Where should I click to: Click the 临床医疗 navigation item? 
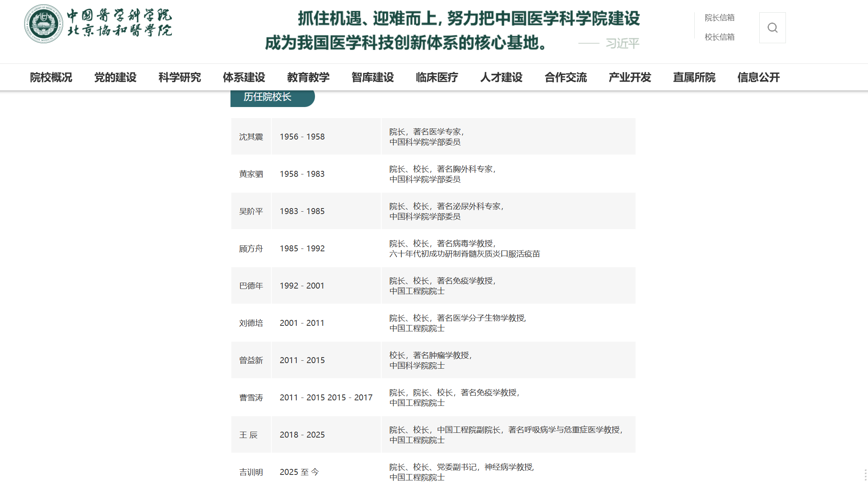[437, 77]
